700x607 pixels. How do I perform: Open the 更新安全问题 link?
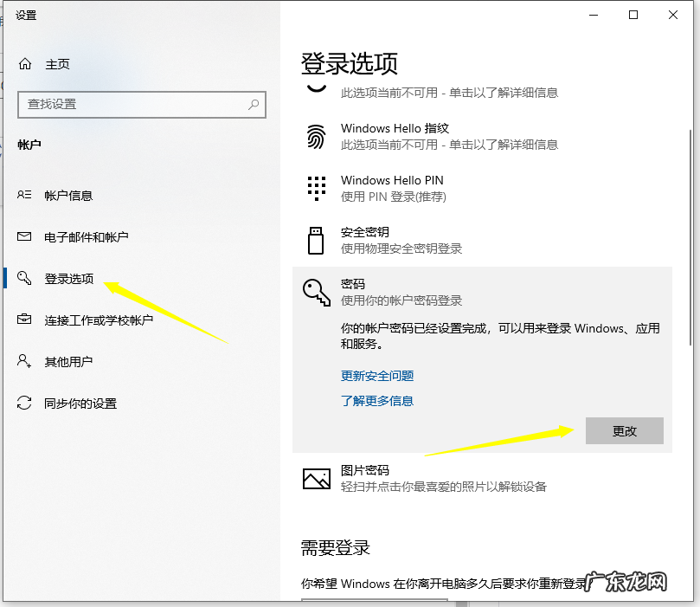pyautogui.click(x=377, y=376)
